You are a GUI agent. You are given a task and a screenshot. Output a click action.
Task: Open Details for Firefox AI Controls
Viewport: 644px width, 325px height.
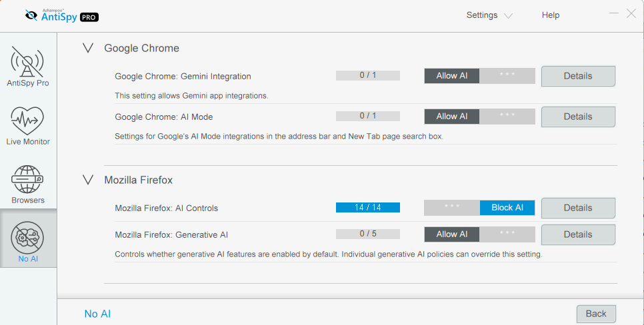pyautogui.click(x=578, y=208)
